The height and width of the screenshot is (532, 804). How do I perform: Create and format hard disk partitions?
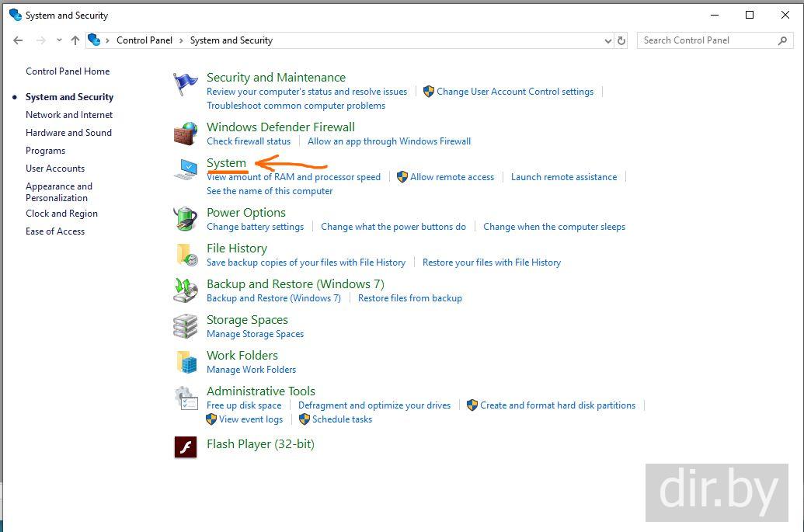558,405
